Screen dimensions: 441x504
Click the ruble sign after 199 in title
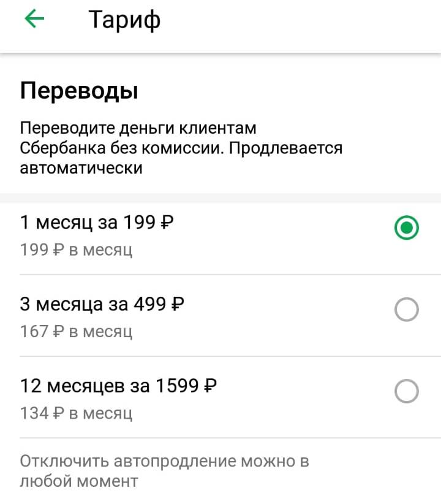point(167,222)
